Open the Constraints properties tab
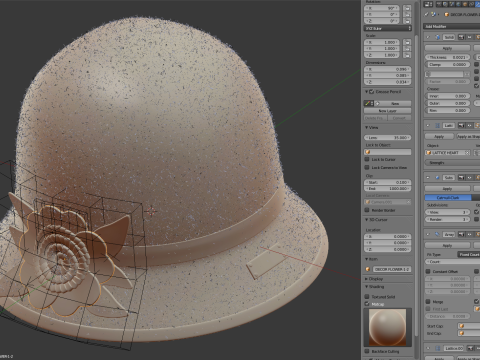The height and width of the screenshot is (360, 480). 471,4
